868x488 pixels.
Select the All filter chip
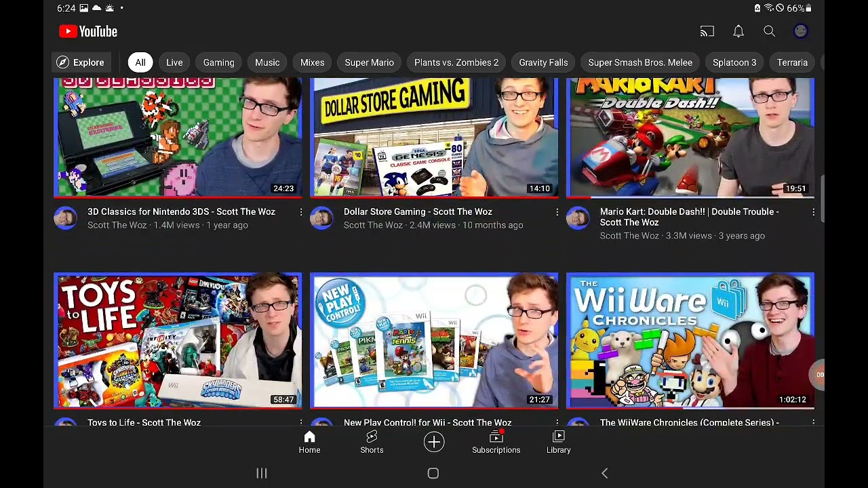pyautogui.click(x=140, y=62)
